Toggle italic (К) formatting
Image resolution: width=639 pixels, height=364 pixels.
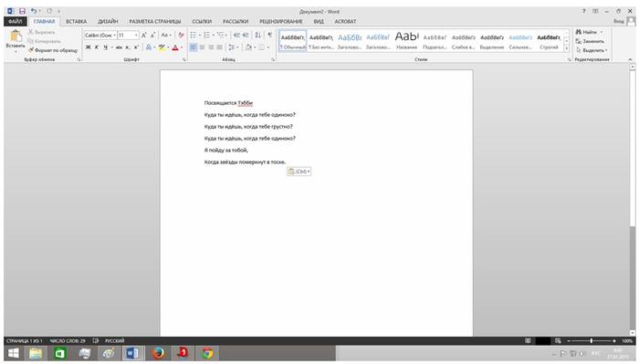pyautogui.click(x=97, y=47)
